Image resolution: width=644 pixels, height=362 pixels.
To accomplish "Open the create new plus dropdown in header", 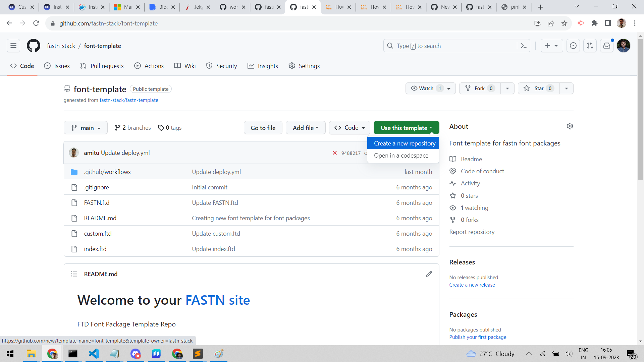I will coord(551,46).
